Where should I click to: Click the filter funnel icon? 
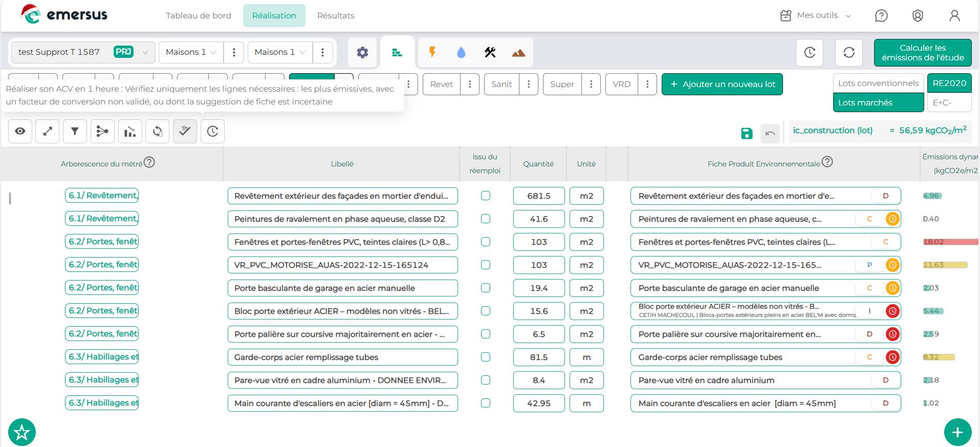pos(75,132)
